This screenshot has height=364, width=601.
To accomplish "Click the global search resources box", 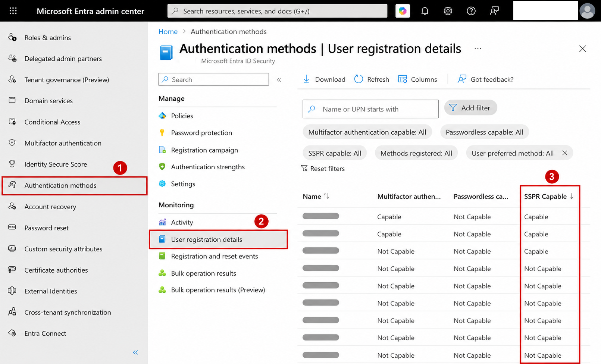I will point(277,11).
